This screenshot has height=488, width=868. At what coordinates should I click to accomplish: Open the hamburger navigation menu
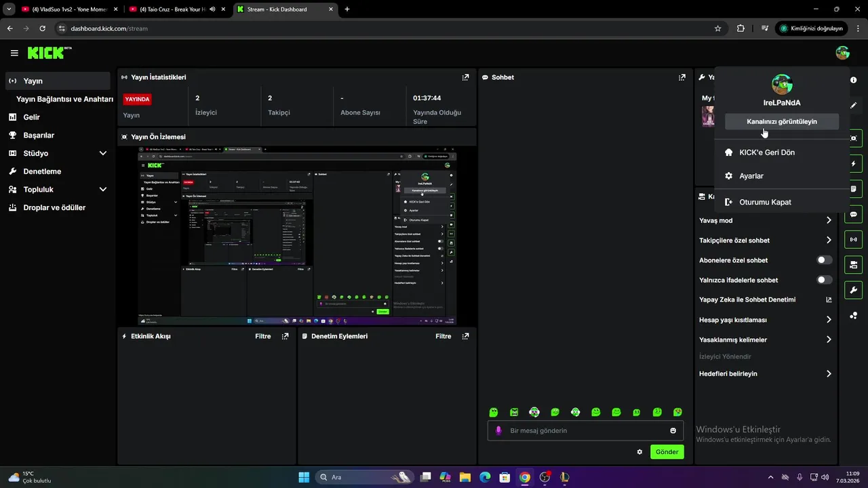click(14, 53)
